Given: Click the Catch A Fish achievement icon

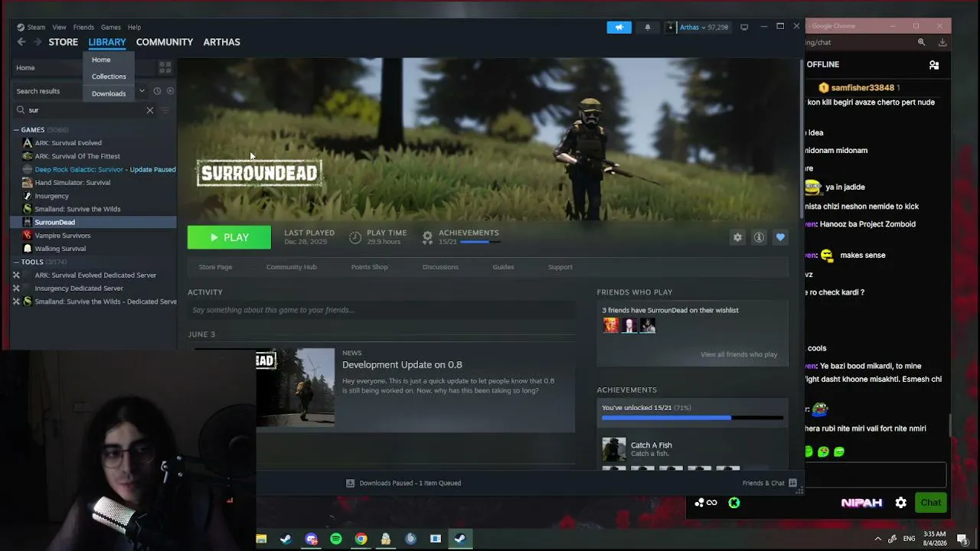Looking at the screenshot, I should pos(614,449).
